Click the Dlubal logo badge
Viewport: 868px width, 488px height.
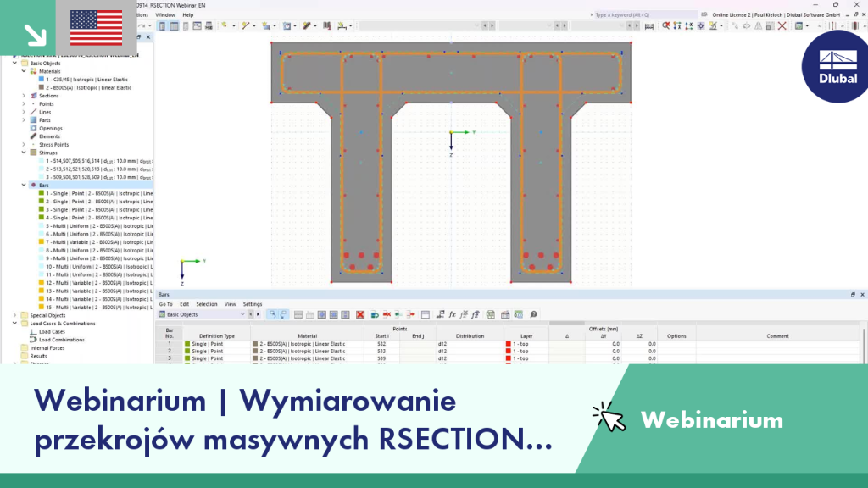[837, 66]
